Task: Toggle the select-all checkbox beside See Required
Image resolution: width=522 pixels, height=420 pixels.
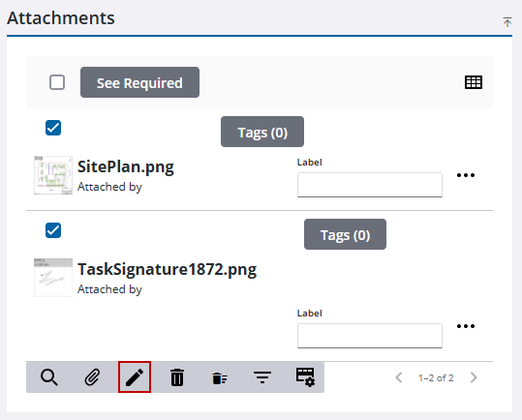Action: [57, 82]
